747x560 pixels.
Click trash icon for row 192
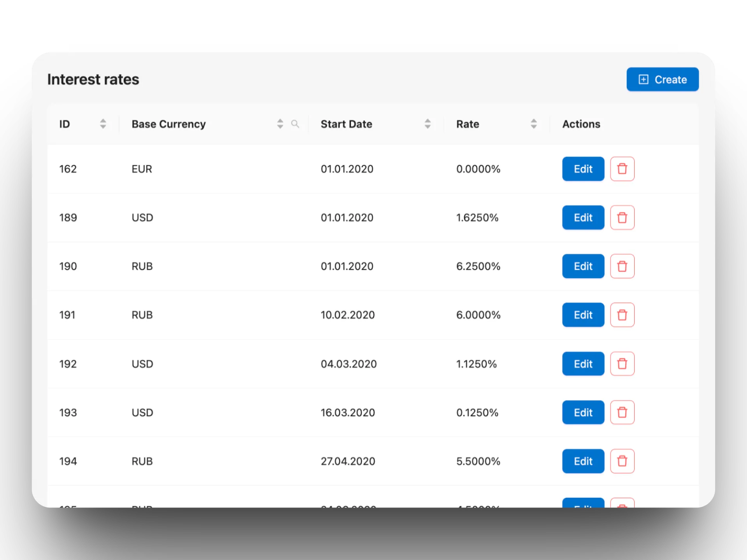[622, 364]
